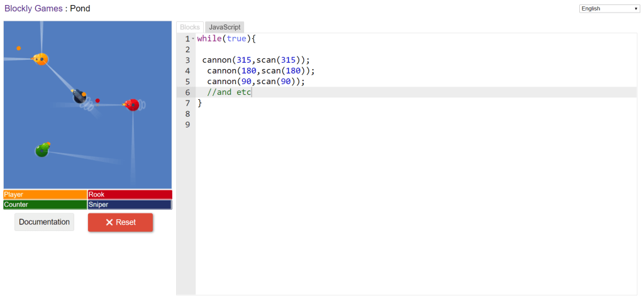Select the JavaScript tab
The width and height of the screenshot is (644, 297).
[224, 27]
